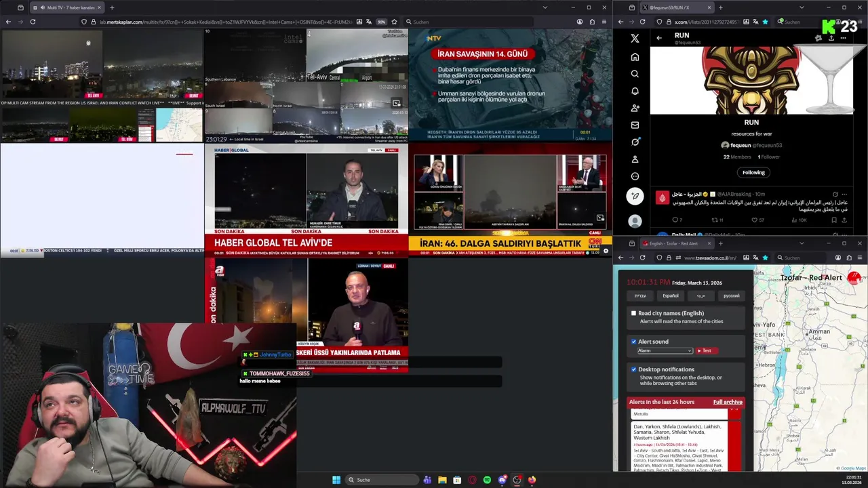Select the English - Tzofar Red Alert tab
868x488 pixels.
pyautogui.click(x=677, y=243)
